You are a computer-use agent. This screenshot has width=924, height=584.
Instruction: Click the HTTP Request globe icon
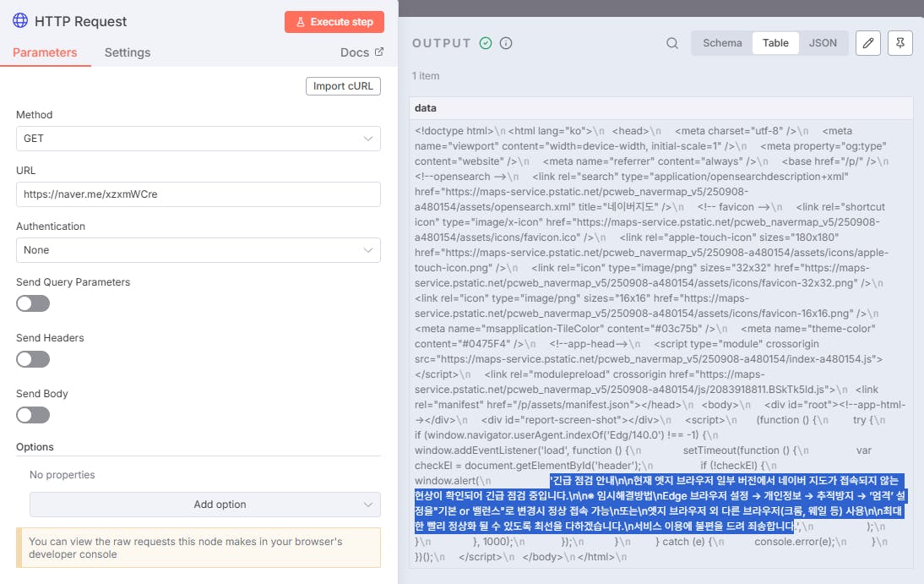point(20,20)
